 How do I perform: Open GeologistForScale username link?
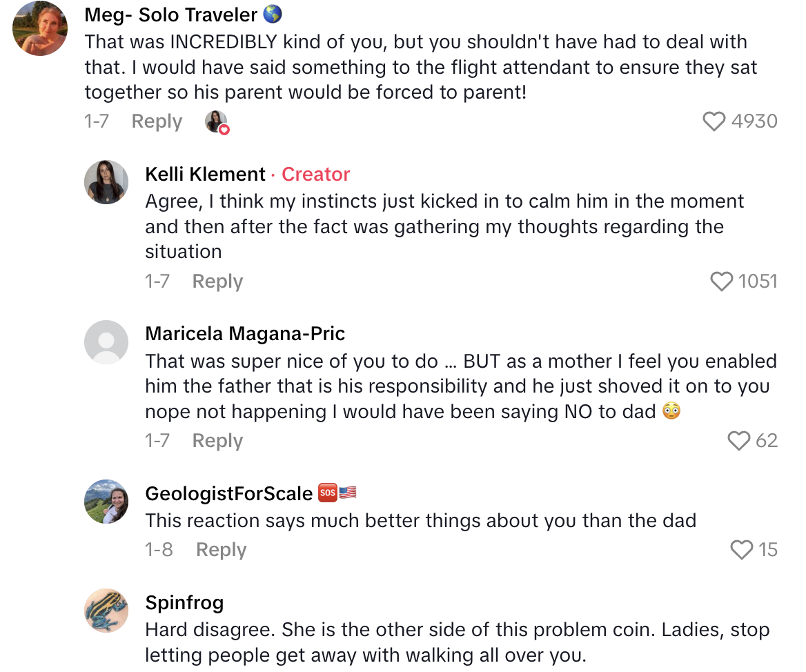coord(229,494)
